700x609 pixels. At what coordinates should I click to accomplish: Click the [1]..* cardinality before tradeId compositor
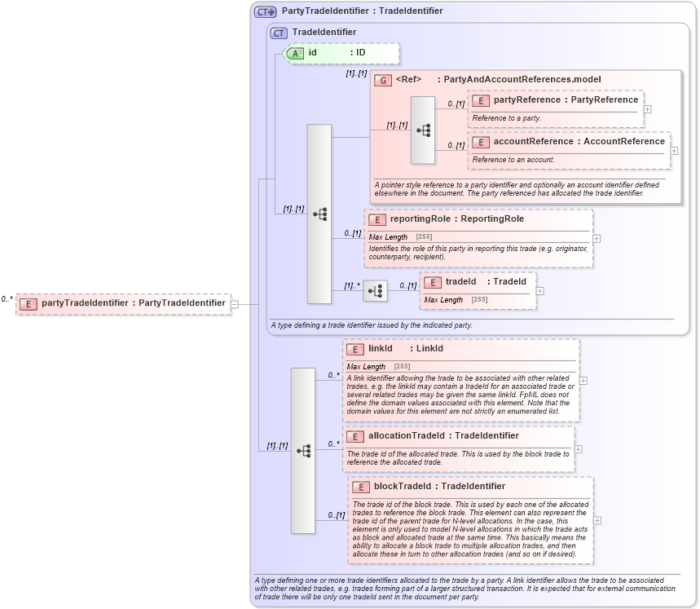352,285
